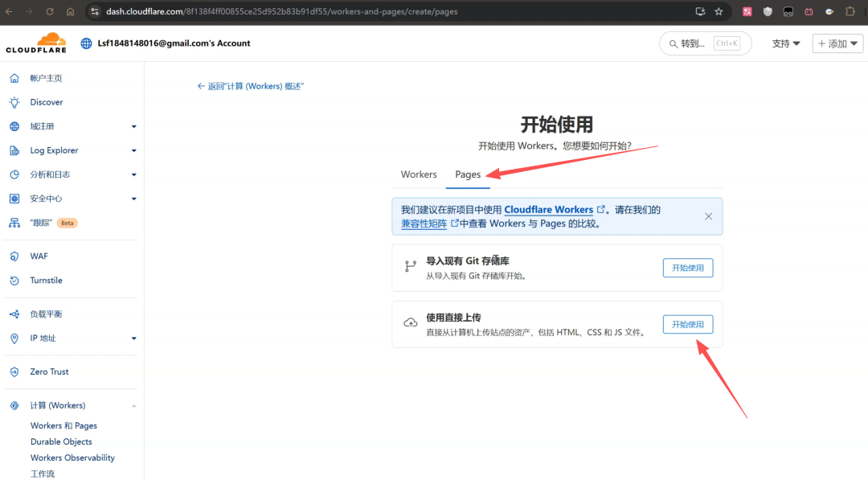Screen dimensions: 868x480
Task: Click the Turnstile icon
Action: pyautogui.click(x=14, y=280)
